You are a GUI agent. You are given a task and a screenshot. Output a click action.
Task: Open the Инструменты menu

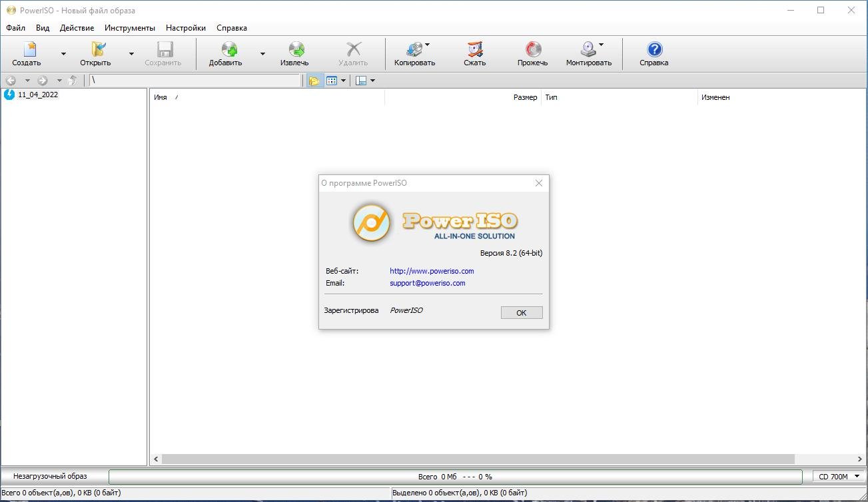point(130,28)
